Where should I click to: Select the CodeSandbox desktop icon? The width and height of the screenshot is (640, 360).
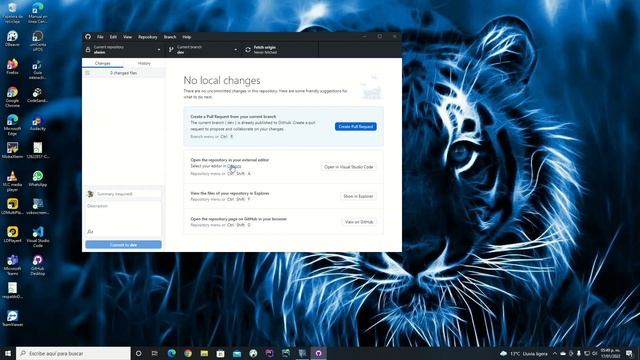38,95
